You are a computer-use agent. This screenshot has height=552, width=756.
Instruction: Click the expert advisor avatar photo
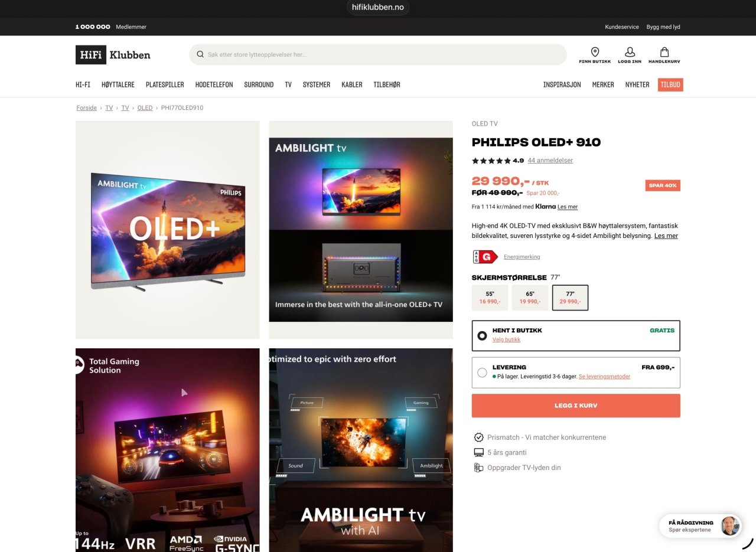pos(730,525)
